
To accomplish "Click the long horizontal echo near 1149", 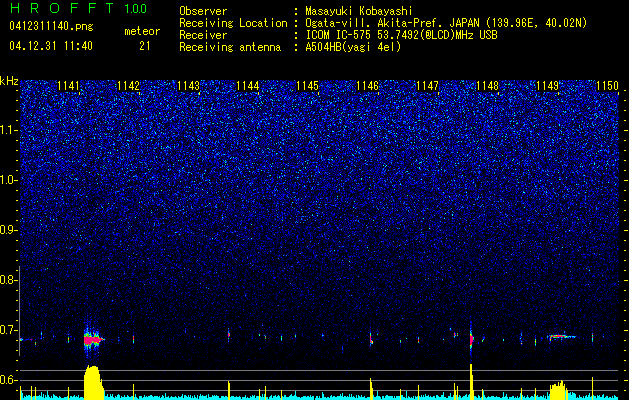I will click(x=561, y=337).
